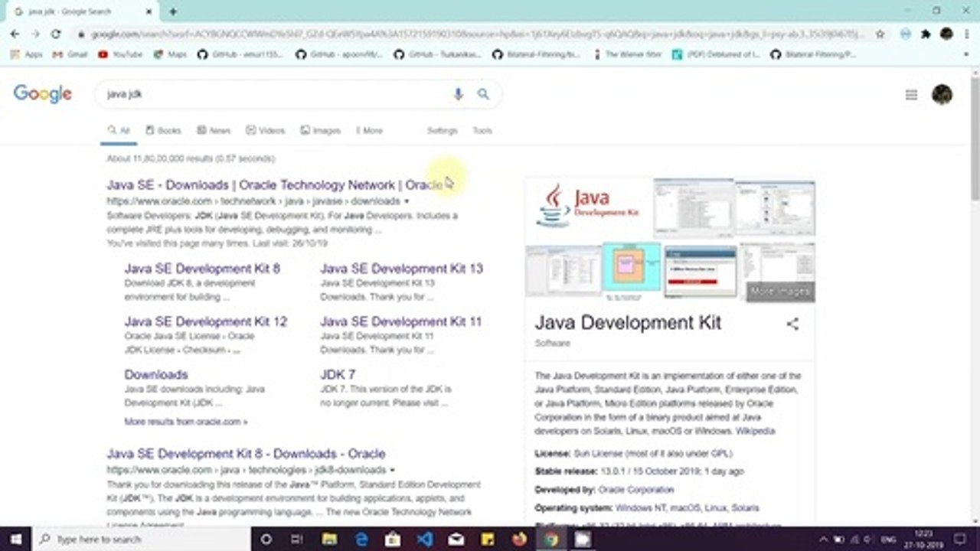Screen dimensions: 980x551
Task: Open the Google apps grid
Action: click(911, 95)
